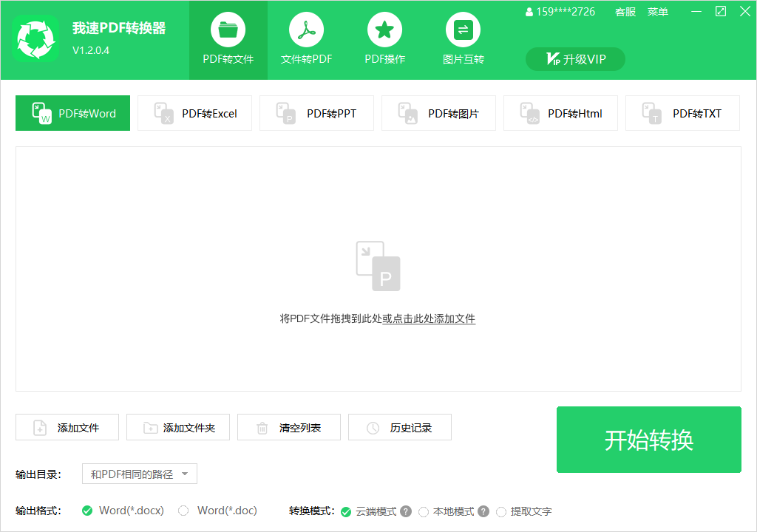Enable 本地模式 conversion mode
757x532 pixels.
(424, 511)
